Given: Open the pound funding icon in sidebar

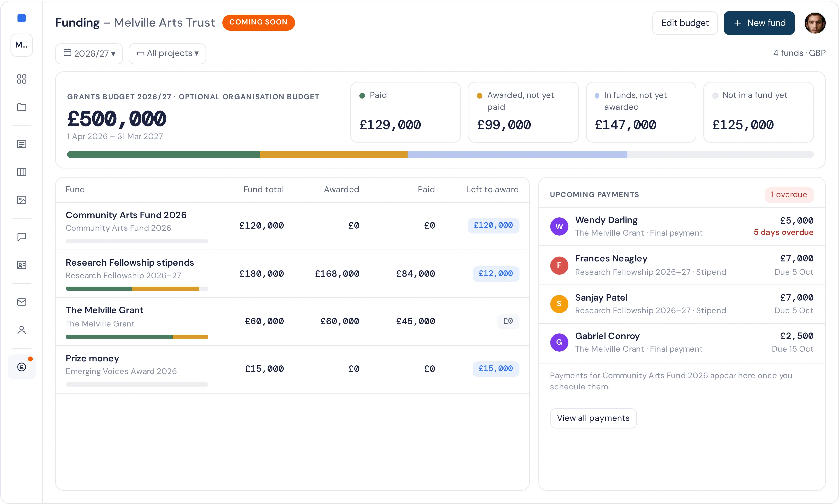Looking at the screenshot, I should pos(21,367).
